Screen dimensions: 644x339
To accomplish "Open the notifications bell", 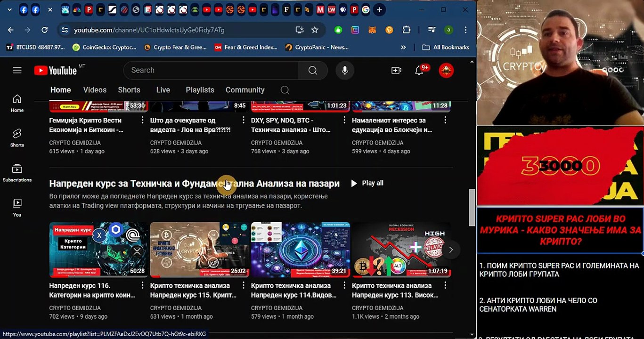I will pos(419,70).
